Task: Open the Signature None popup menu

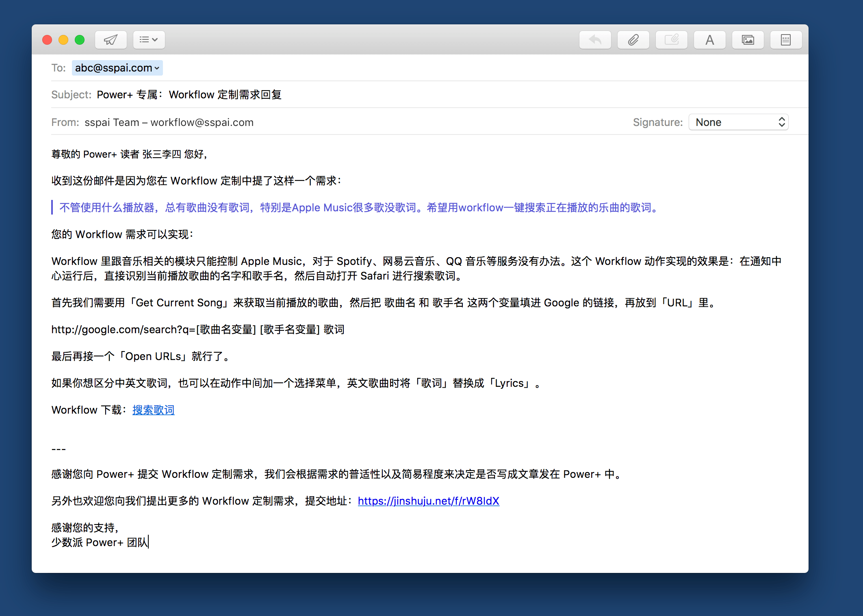Action: (738, 122)
